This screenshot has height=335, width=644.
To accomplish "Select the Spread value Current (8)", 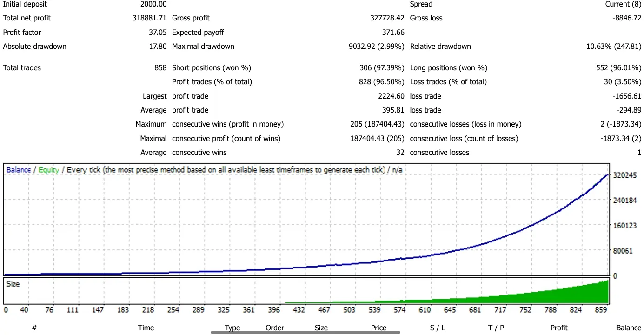I will [624, 4].
